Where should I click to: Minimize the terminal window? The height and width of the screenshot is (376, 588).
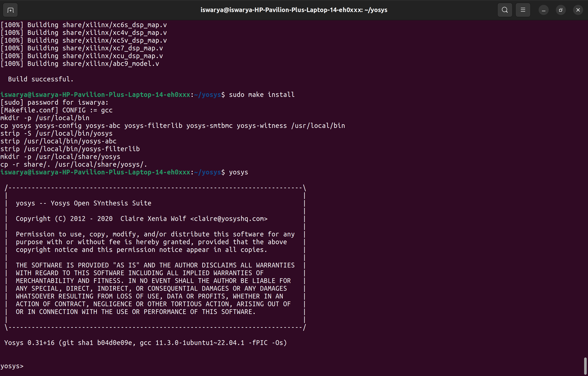[544, 10]
